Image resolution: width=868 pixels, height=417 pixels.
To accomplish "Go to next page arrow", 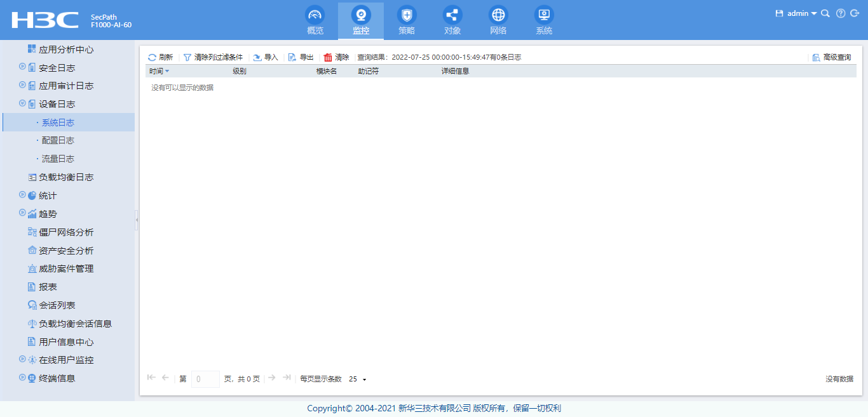I will (272, 378).
